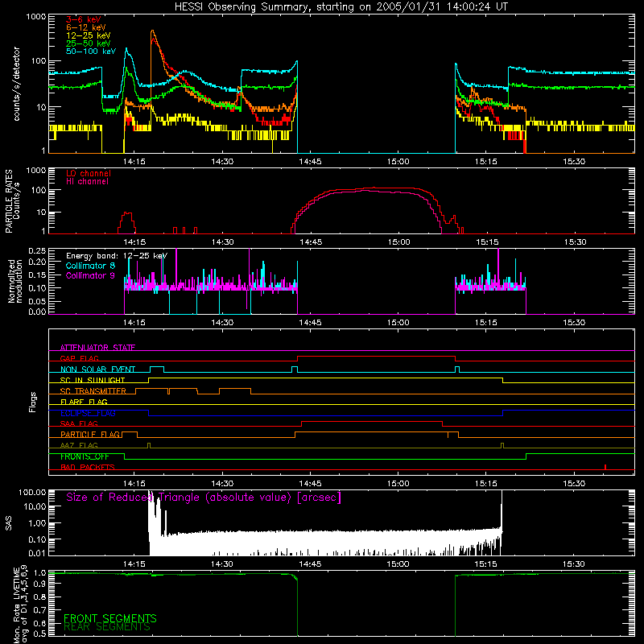Screen dimensions: 644x644
Task: Click the PARTICLE_FLAG label
Action: point(90,434)
